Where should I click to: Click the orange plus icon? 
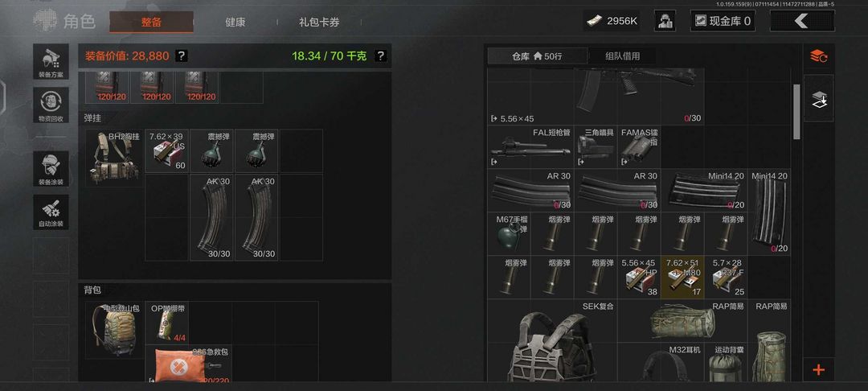(818, 370)
